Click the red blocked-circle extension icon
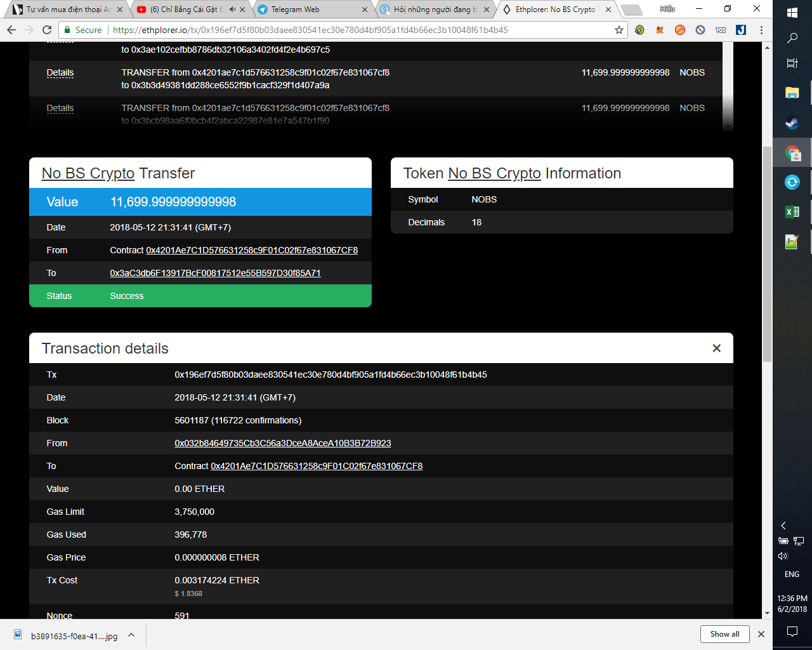The height and width of the screenshot is (650, 812). coord(700,30)
